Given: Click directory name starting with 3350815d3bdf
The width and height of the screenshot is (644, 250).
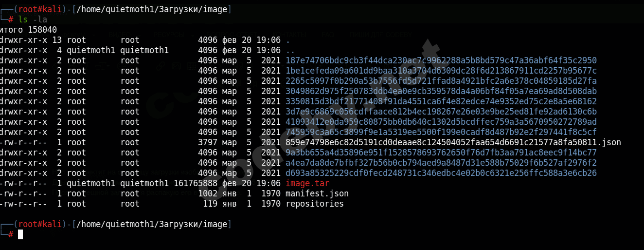Looking at the screenshot, I should (x=441, y=101).
